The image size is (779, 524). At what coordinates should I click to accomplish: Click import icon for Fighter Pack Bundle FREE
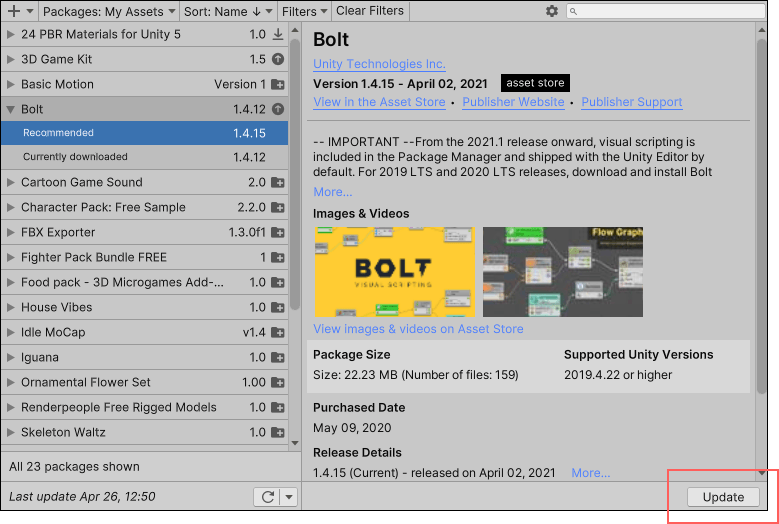click(x=278, y=257)
